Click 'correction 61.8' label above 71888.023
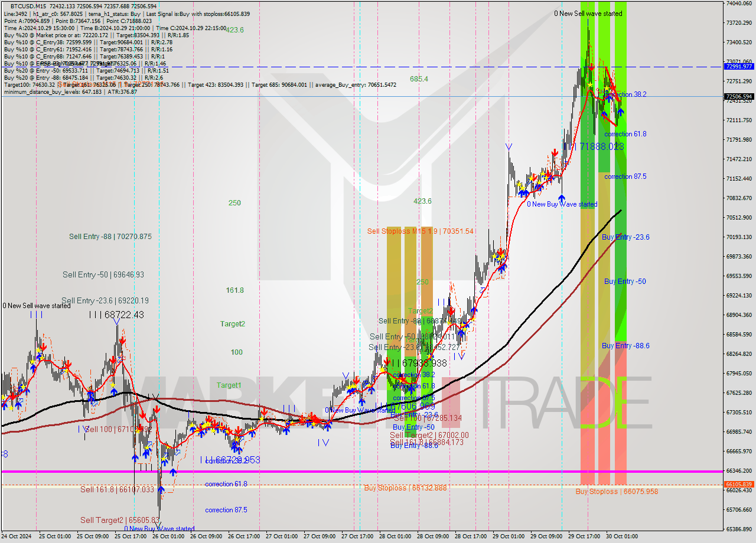The image size is (756, 543). tap(625, 135)
